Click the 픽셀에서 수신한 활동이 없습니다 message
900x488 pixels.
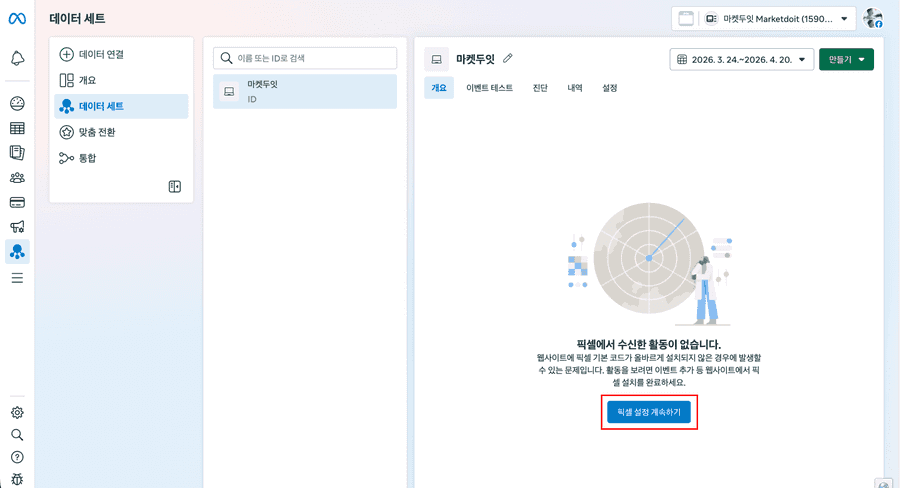(649, 344)
